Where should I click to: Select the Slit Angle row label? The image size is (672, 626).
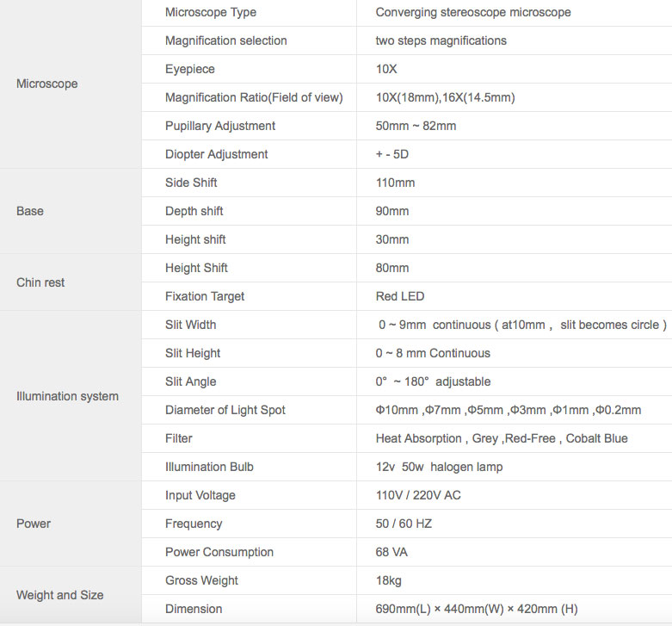[x=191, y=381]
